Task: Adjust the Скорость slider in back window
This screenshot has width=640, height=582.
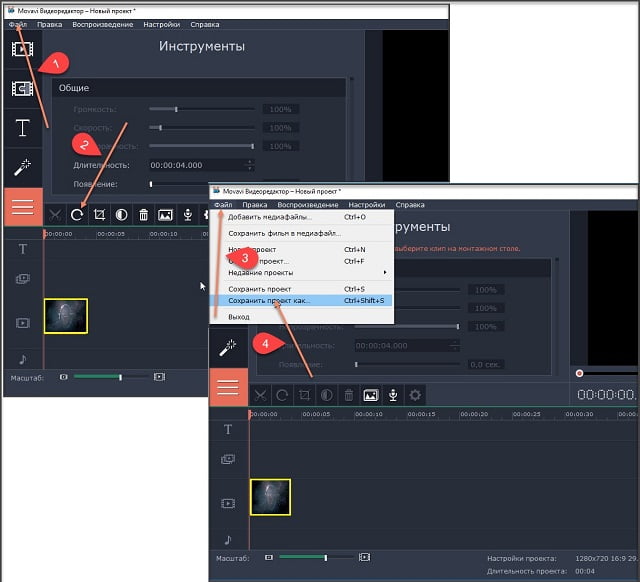Action: tap(202, 128)
